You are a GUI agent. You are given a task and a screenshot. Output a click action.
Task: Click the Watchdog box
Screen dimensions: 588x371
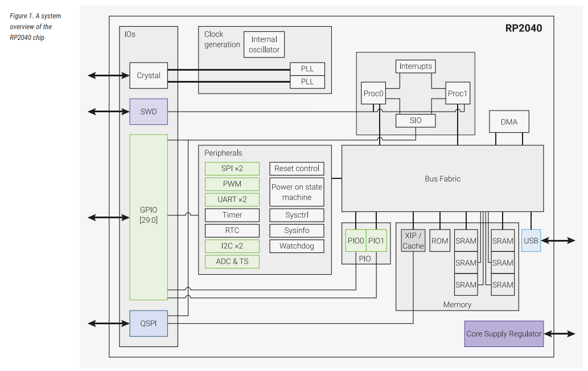click(x=297, y=246)
